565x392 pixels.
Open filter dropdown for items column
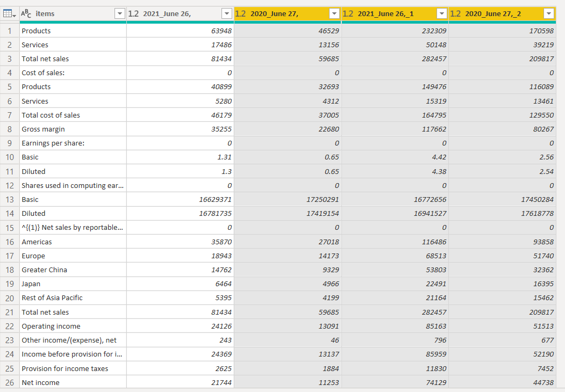point(120,13)
